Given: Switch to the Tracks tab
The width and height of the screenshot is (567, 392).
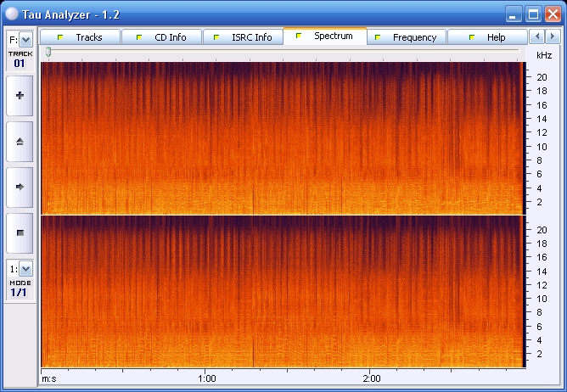Looking at the screenshot, I should 80,37.
